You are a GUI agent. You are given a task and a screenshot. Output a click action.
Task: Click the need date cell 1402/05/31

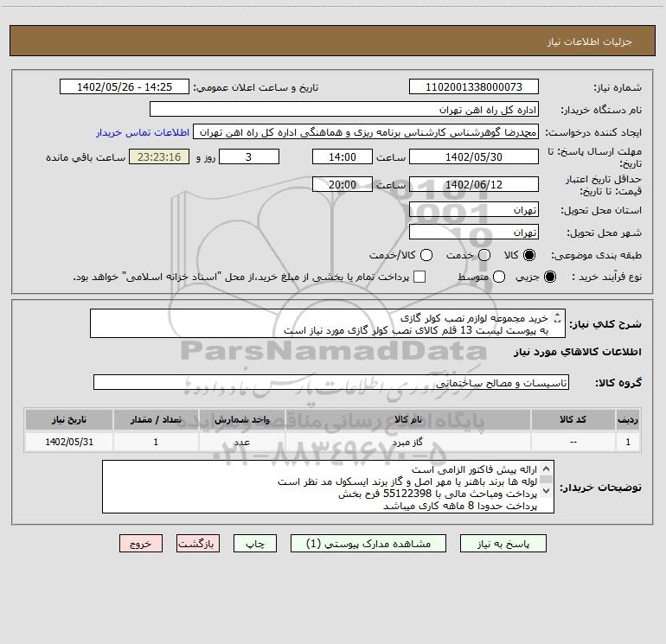coord(69,442)
